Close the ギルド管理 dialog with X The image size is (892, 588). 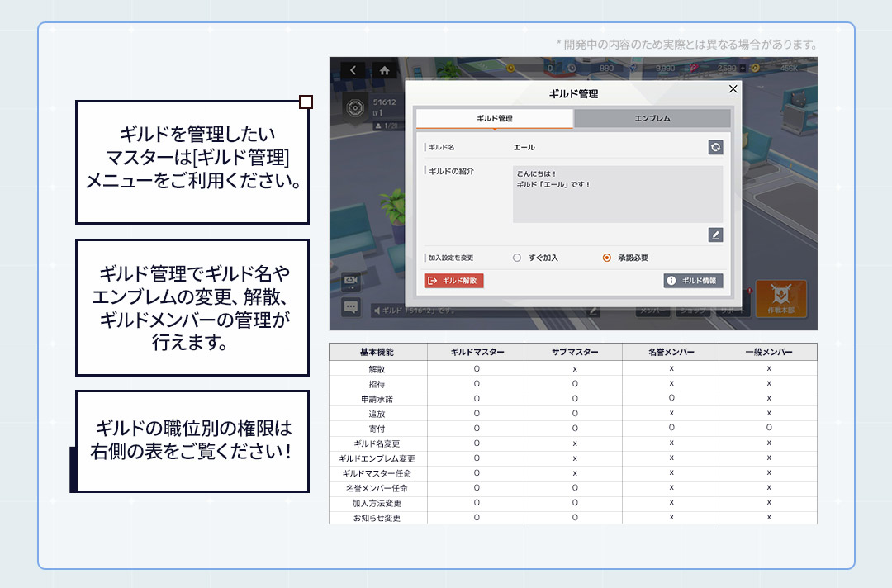click(x=733, y=88)
